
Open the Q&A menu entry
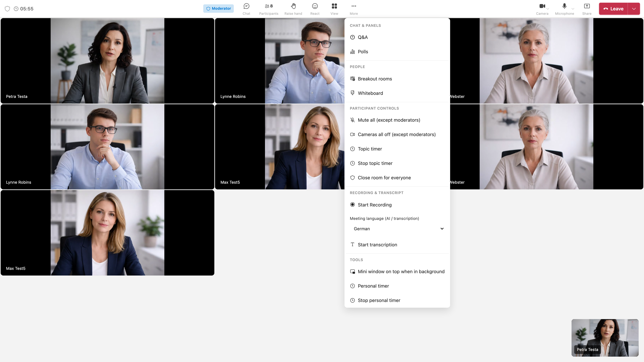click(397, 37)
